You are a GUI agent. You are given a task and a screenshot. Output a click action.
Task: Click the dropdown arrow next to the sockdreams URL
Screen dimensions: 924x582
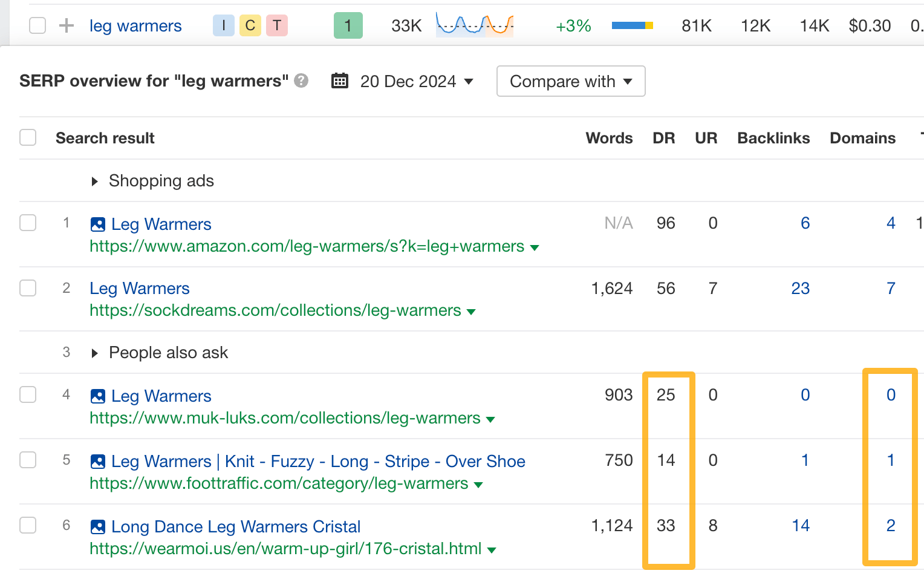[472, 311]
